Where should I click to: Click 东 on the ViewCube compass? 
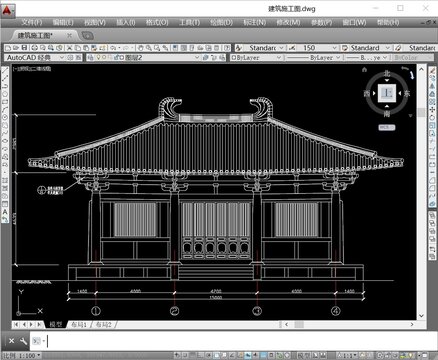tap(407, 94)
